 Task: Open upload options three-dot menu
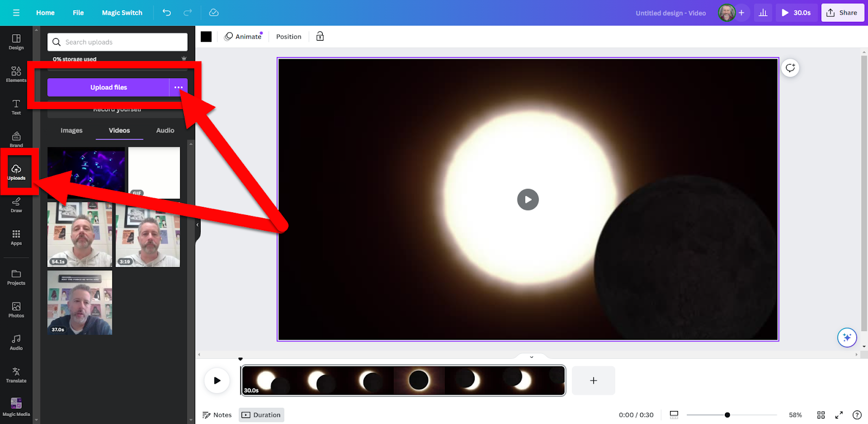[178, 87]
